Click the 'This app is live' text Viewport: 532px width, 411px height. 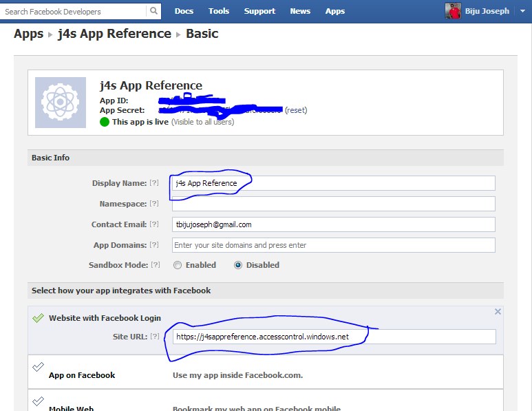click(140, 122)
